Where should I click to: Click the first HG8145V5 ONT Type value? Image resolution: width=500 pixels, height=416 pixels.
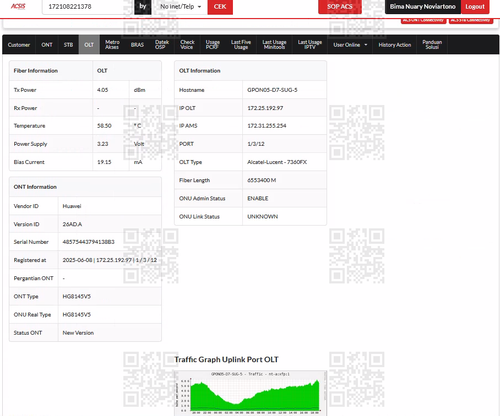(76, 296)
